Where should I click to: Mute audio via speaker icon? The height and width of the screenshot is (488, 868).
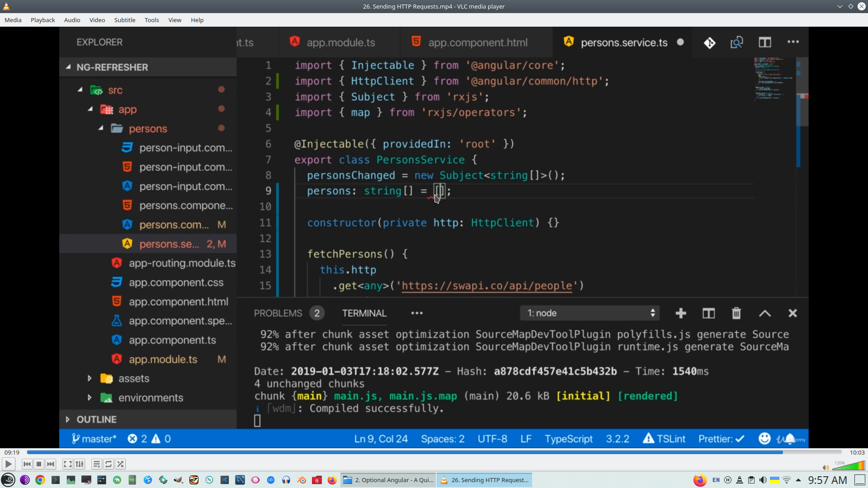[826, 468]
